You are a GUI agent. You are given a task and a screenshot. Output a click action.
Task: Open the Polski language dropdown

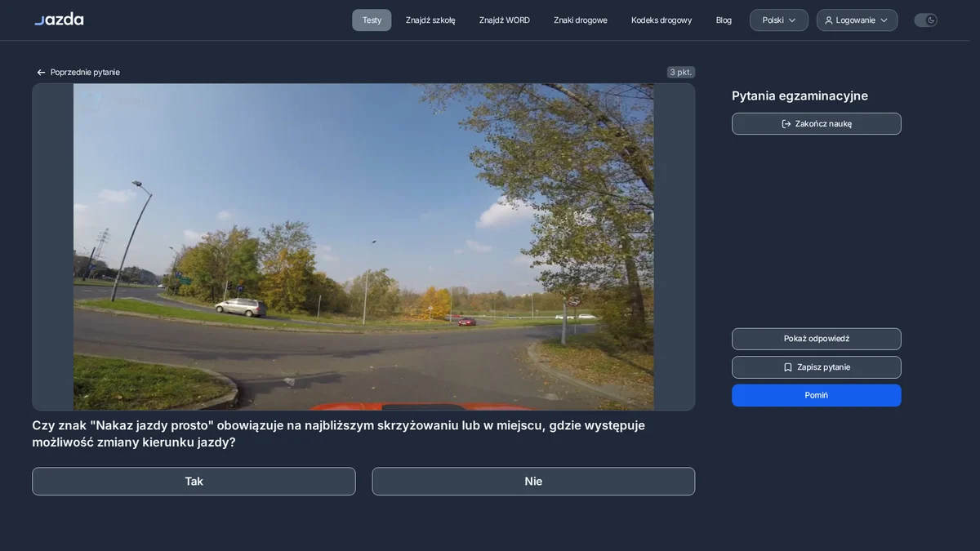[x=779, y=20]
